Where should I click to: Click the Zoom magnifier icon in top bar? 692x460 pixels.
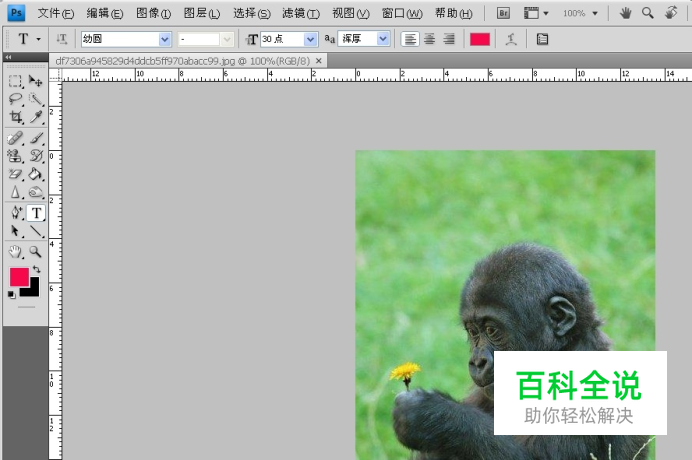tap(647, 13)
